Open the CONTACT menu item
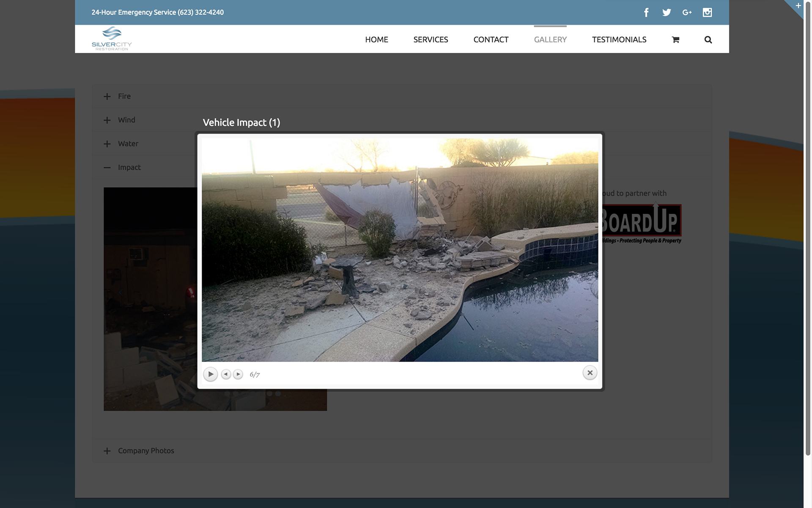The image size is (812, 508). click(x=491, y=39)
